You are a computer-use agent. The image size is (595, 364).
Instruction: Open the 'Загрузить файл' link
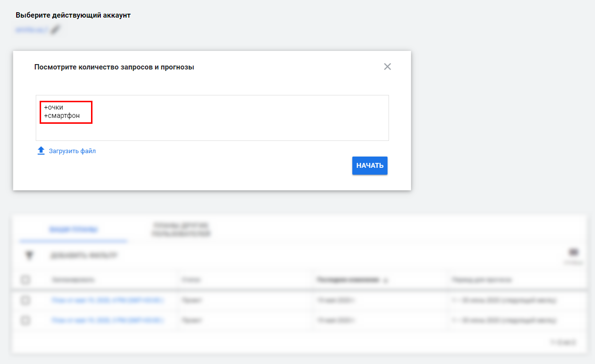[x=72, y=151]
